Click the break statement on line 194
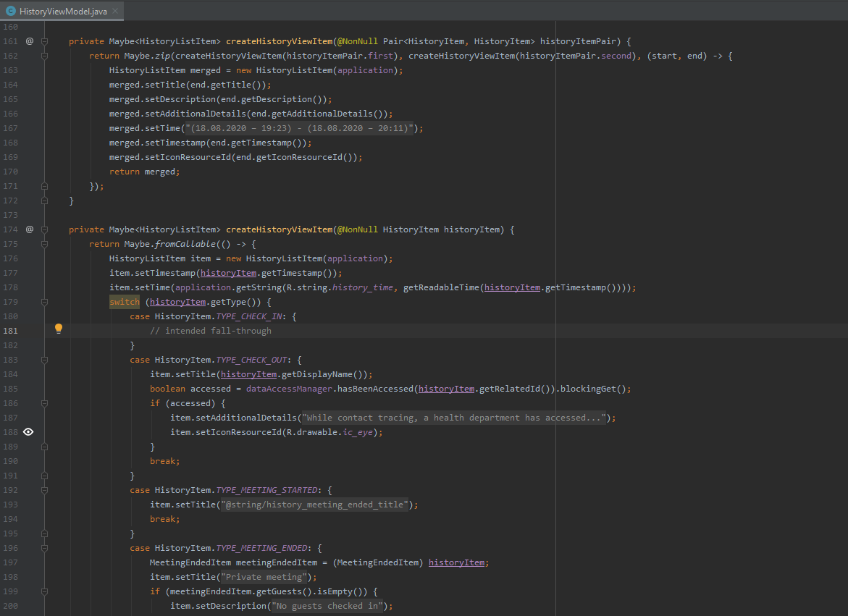Screen dimensions: 848x616 point(164,519)
